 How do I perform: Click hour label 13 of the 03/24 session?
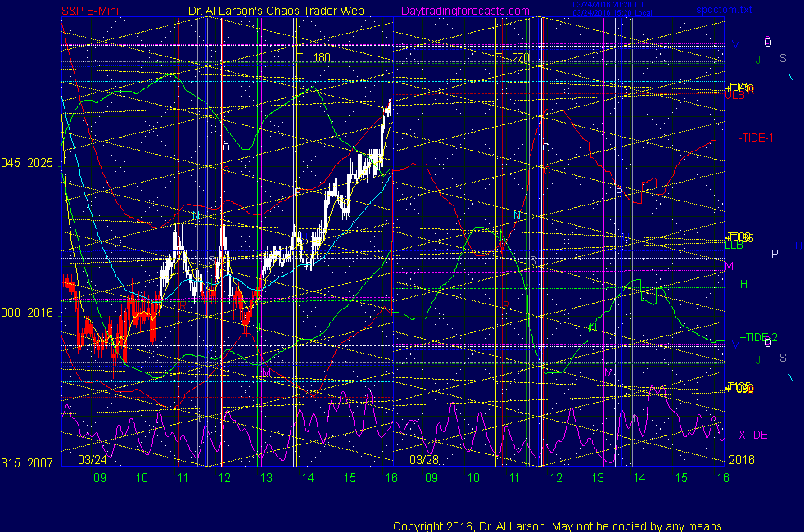[266, 478]
